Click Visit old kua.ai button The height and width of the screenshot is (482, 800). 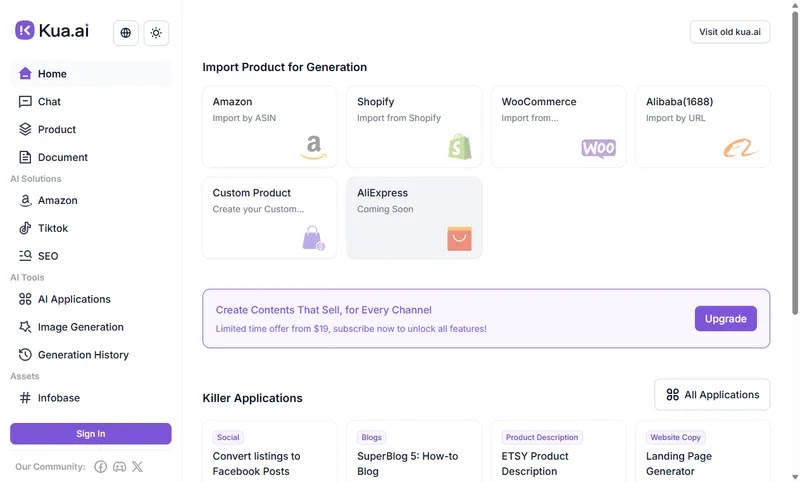[730, 32]
